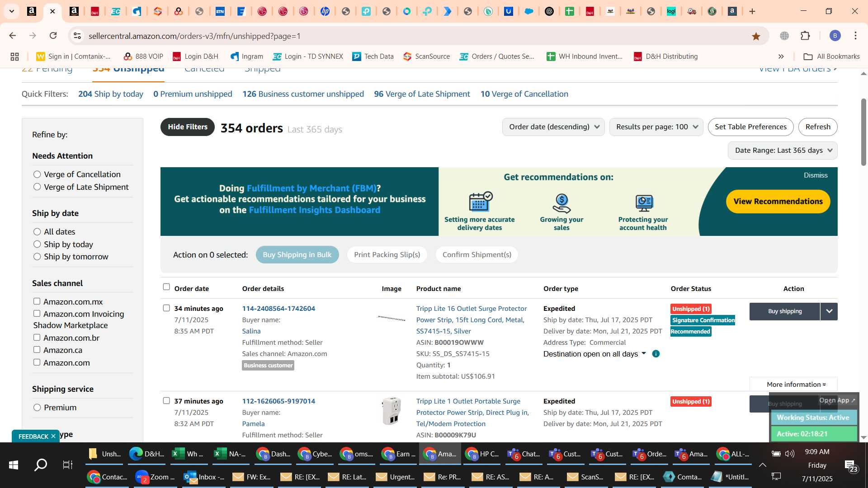
Task: Open Order date (descending) sort dropdown
Action: pos(553,127)
